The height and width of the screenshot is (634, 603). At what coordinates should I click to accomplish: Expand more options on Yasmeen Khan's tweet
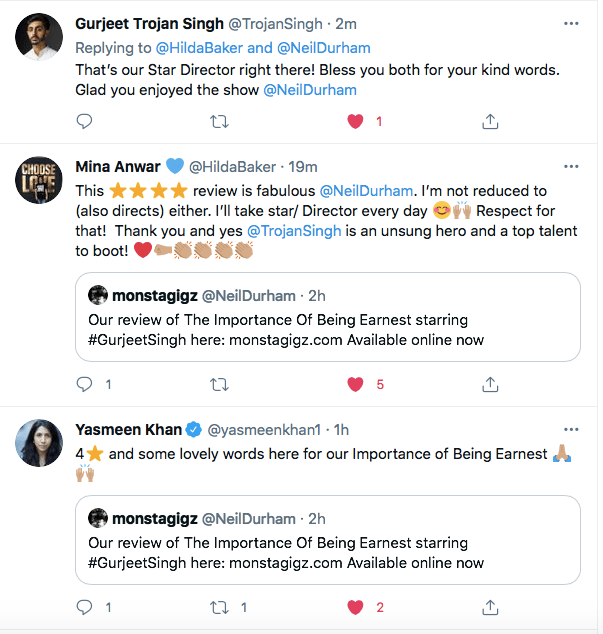point(570,430)
